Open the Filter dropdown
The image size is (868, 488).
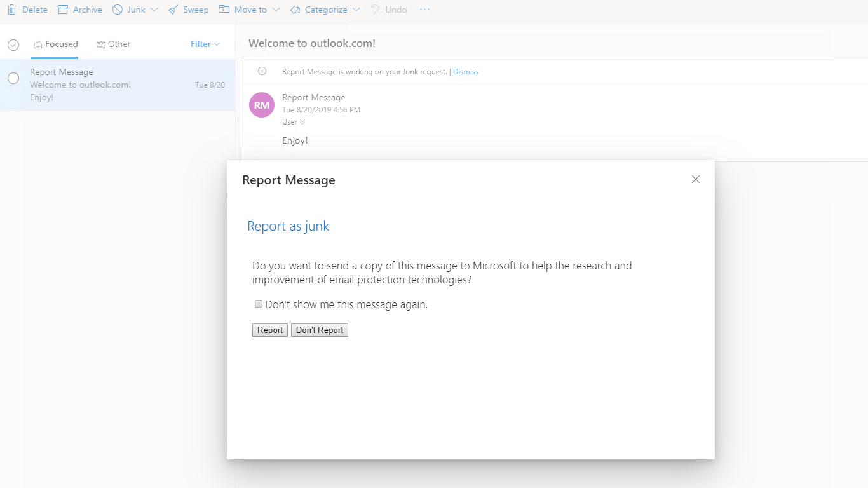(205, 44)
